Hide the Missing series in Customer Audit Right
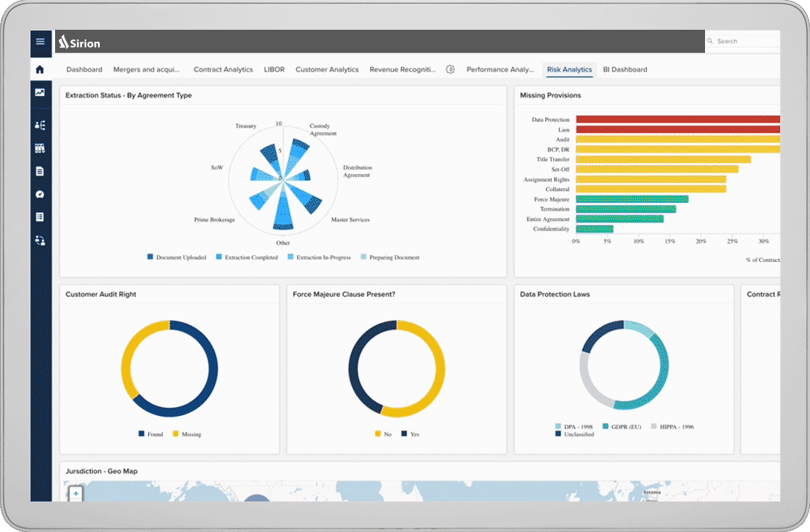 [186, 434]
